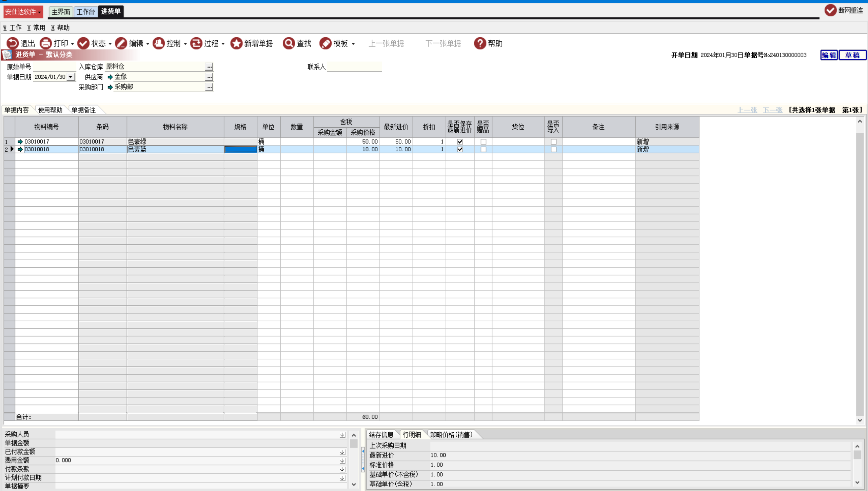The width and height of the screenshot is (868, 491).
Task: Check 是否赠品 box for row 2 色素蓝
Action: coord(484,149)
